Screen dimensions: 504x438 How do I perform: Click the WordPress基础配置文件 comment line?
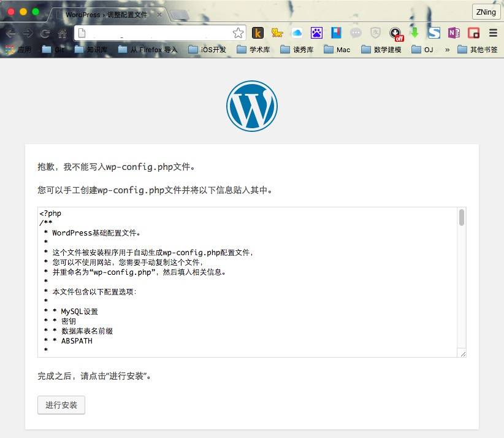point(96,233)
